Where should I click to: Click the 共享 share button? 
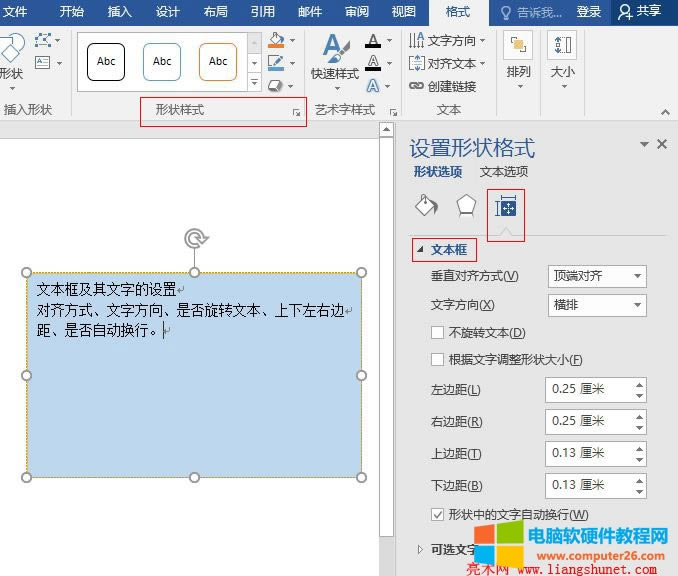[x=640, y=12]
